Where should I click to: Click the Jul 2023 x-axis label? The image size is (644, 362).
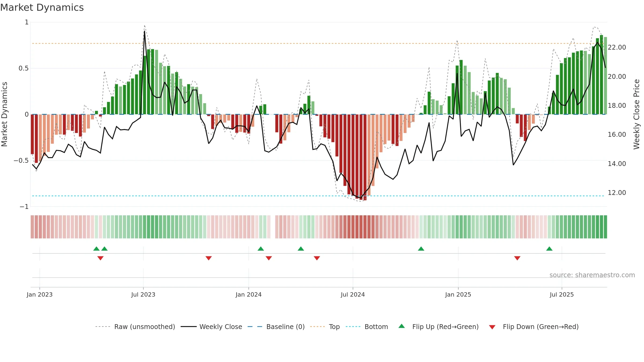tap(143, 294)
